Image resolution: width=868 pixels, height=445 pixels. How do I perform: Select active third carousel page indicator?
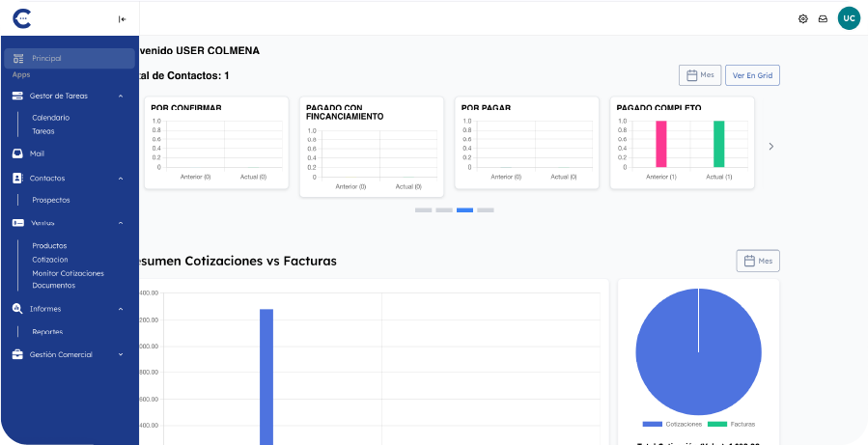click(x=465, y=209)
